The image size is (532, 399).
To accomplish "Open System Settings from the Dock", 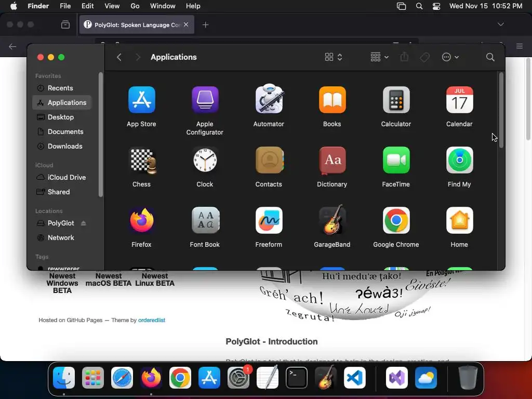I will tap(238, 378).
